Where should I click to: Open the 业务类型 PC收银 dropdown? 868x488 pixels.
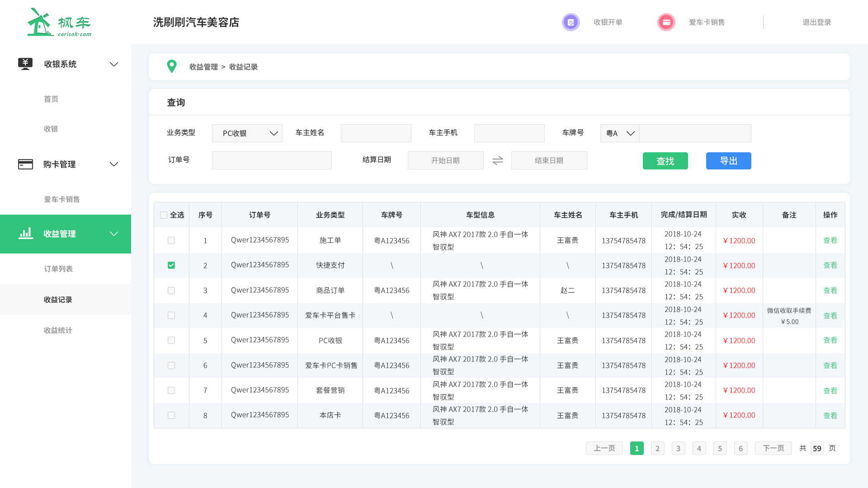(247, 133)
